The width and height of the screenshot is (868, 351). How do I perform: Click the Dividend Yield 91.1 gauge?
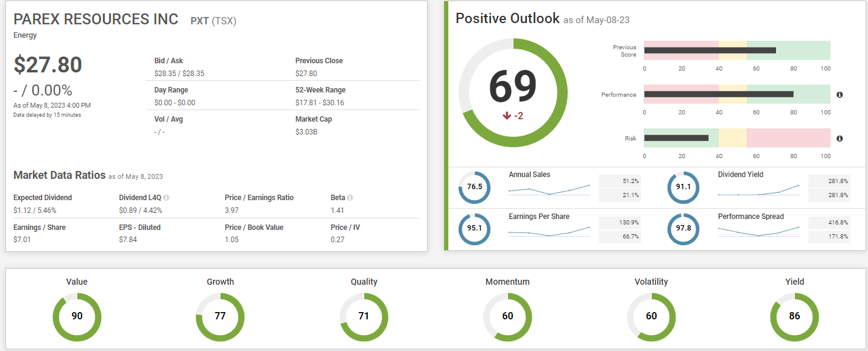[x=683, y=187]
